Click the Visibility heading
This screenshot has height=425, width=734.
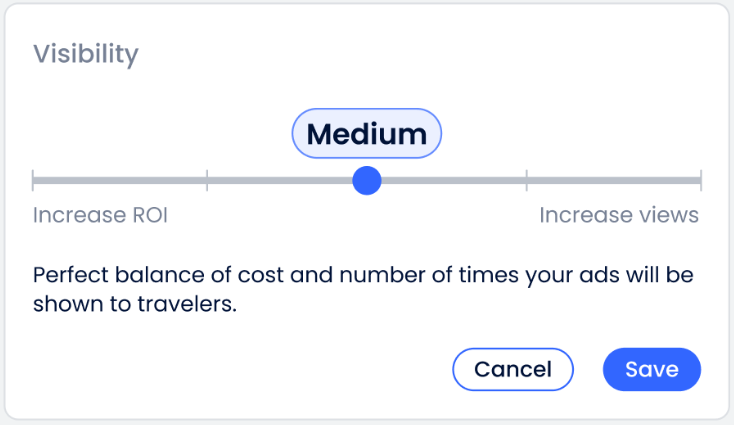[x=86, y=54]
